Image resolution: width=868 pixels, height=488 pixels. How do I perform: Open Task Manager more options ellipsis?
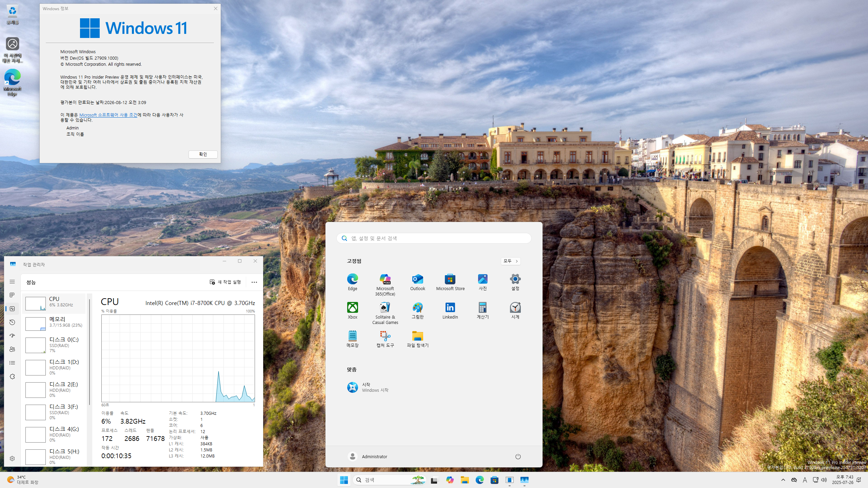pyautogui.click(x=254, y=282)
